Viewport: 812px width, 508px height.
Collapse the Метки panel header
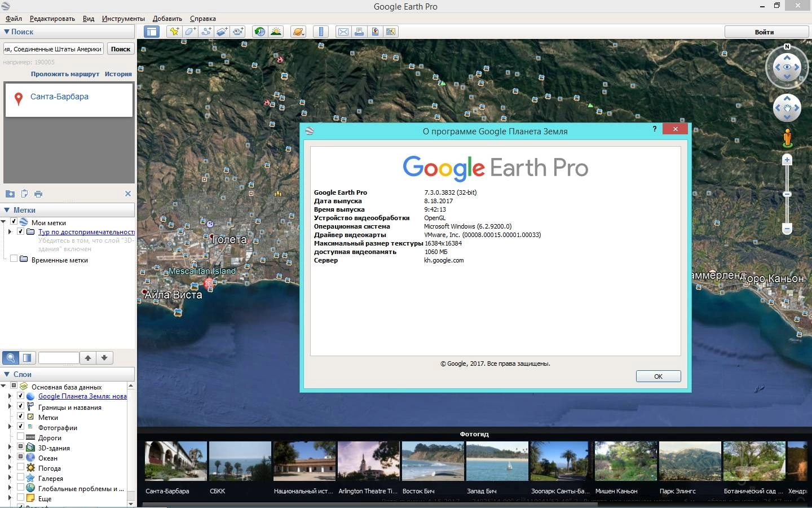pyautogui.click(x=68, y=209)
